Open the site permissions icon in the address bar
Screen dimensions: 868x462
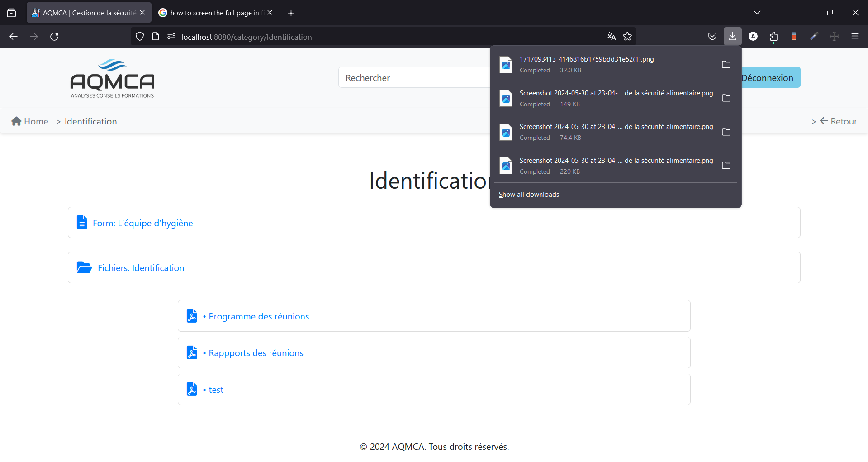(171, 37)
